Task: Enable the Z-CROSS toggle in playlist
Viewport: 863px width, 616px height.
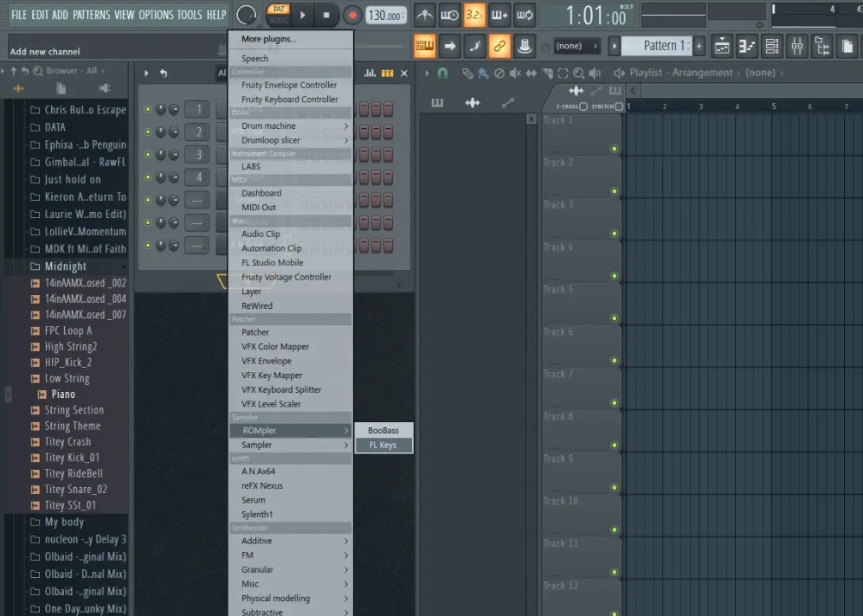Action: click(x=583, y=106)
